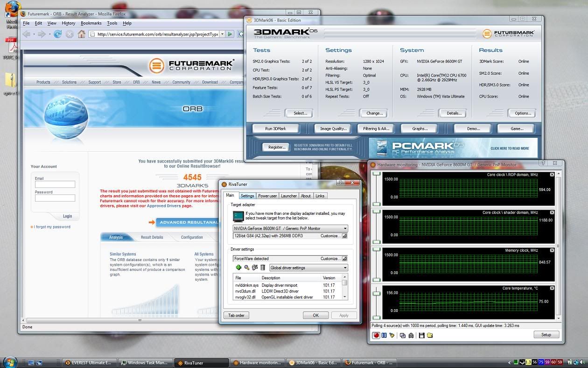Expand the adapter Customize arrow next to 128-bit G84
This screenshot has height=368, width=588.
pos(344,236)
